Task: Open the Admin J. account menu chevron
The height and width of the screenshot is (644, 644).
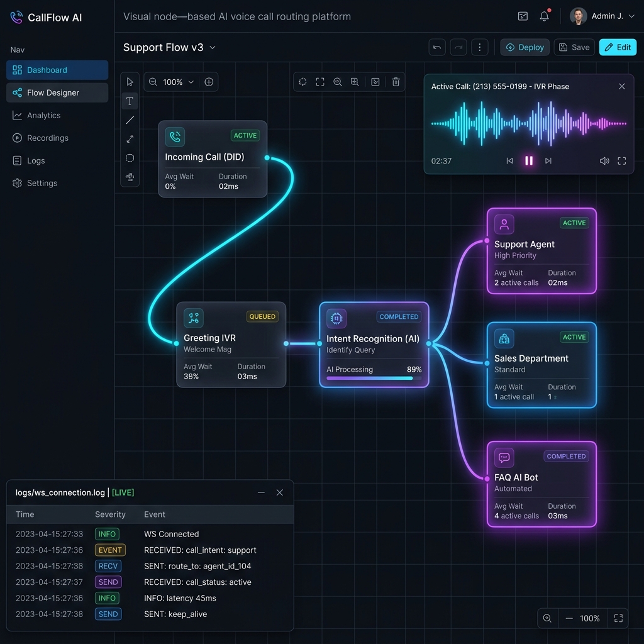Action: [631, 16]
